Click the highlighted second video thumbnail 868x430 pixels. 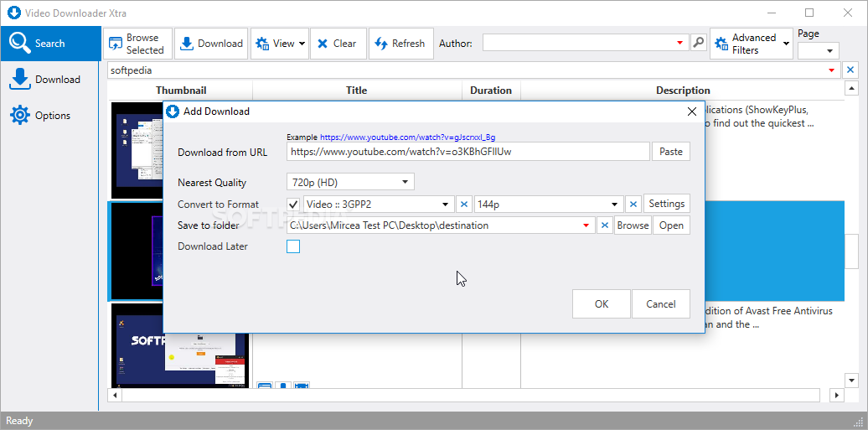click(x=137, y=251)
